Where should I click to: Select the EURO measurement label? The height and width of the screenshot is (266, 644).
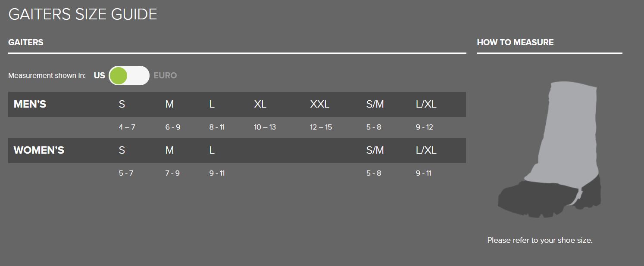coord(165,76)
